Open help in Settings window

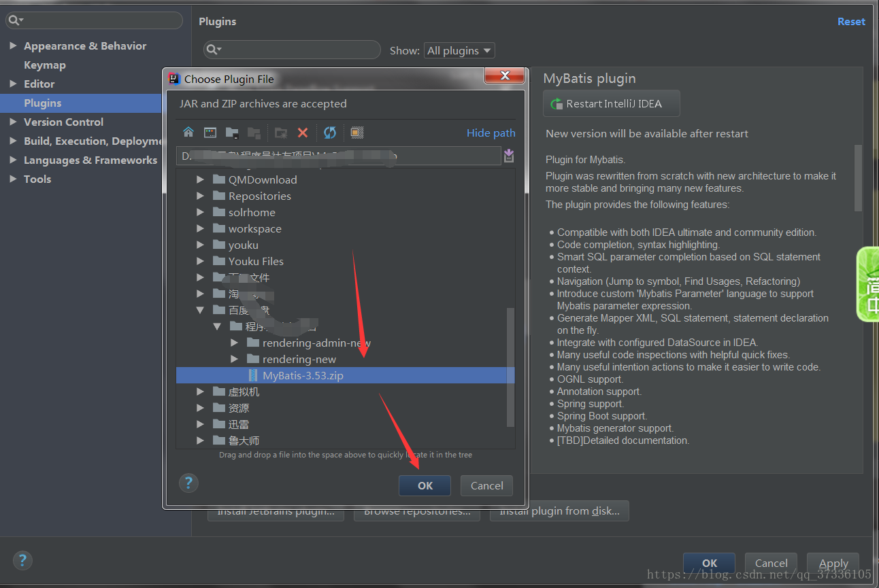click(22, 561)
